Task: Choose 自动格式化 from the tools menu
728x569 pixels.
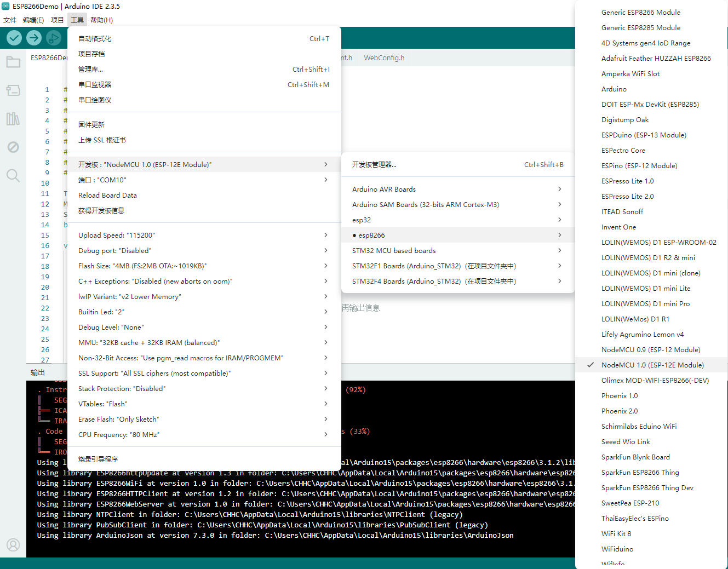Action: [x=204, y=38]
